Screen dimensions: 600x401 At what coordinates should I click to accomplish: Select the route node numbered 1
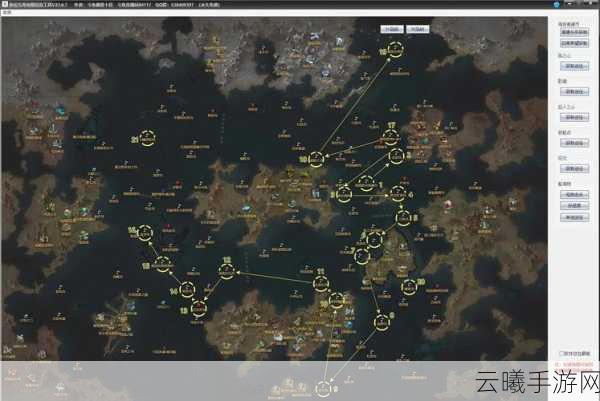click(x=366, y=184)
